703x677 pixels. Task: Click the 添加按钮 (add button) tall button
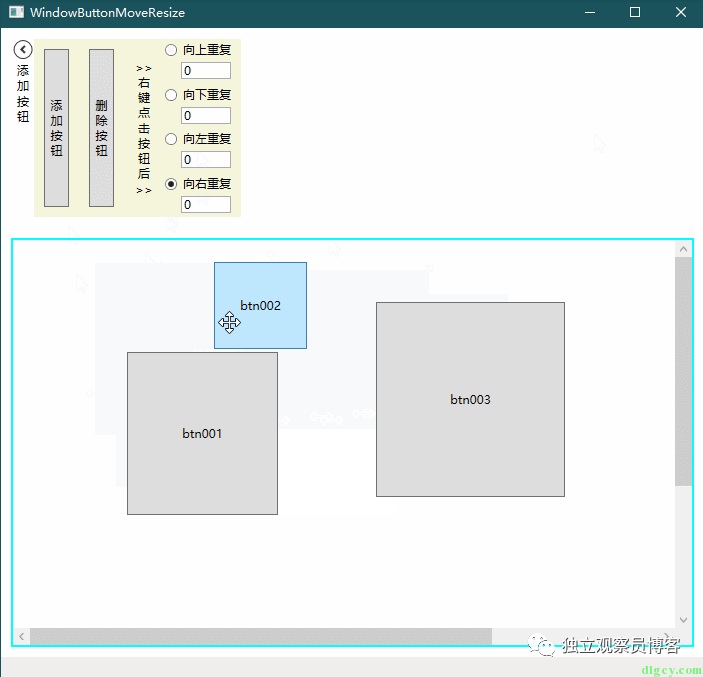pos(56,128)
